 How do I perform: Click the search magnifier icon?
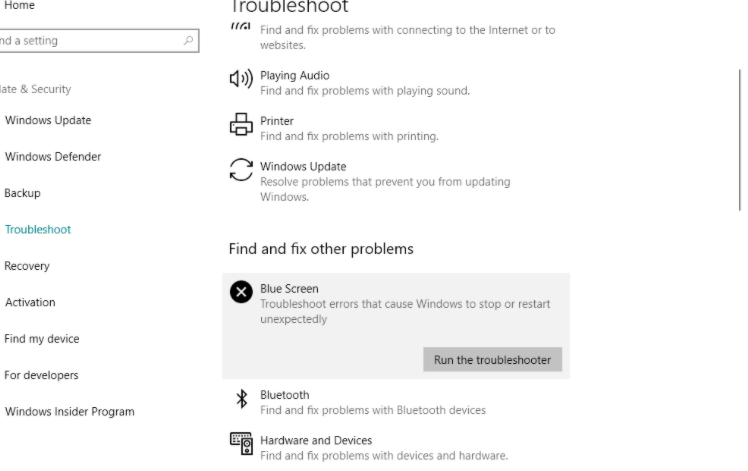188,41
